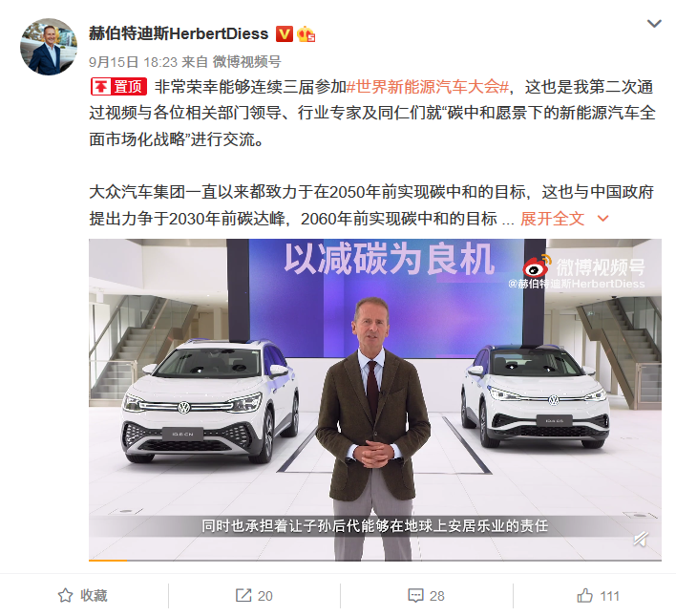Open the post options chevron menu
676x616 pixels.
click(x=654, y=24)
